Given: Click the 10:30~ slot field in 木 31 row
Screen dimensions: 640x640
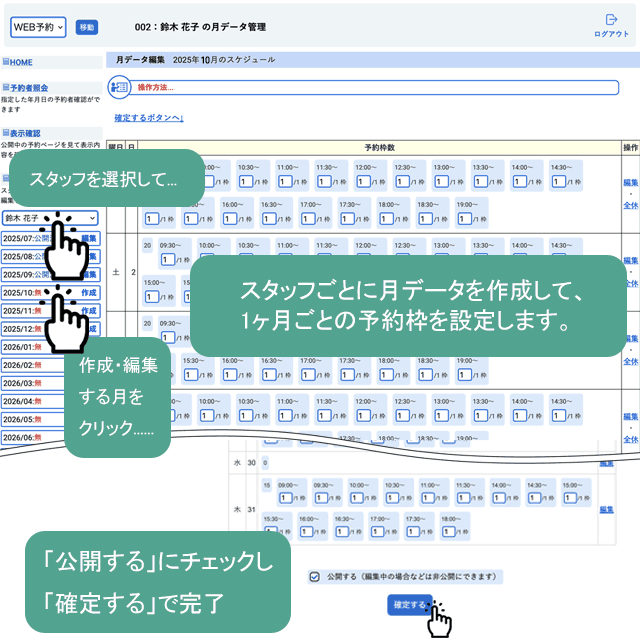Looking at the screenshot, I should [392, 498].
